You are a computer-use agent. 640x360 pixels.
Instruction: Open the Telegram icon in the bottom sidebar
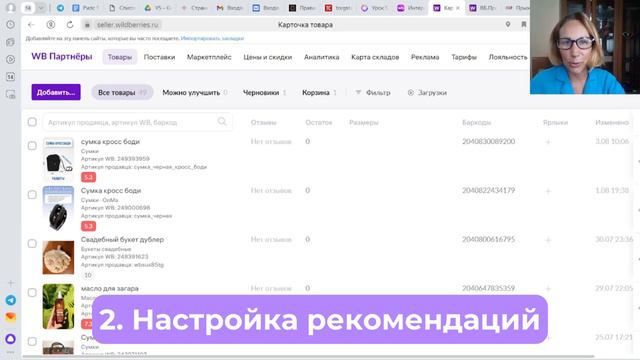(x=11, y=300)
